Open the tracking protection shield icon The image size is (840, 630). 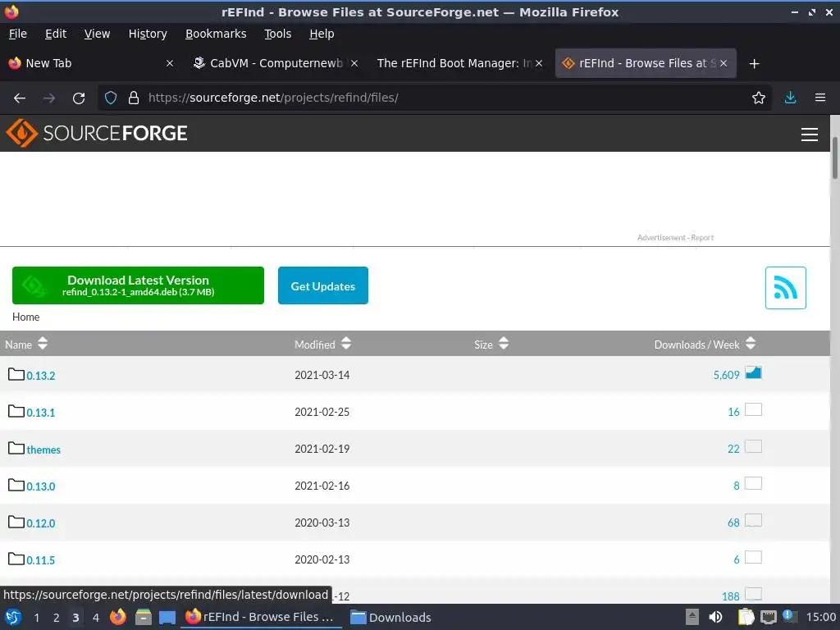coord(111,98)
